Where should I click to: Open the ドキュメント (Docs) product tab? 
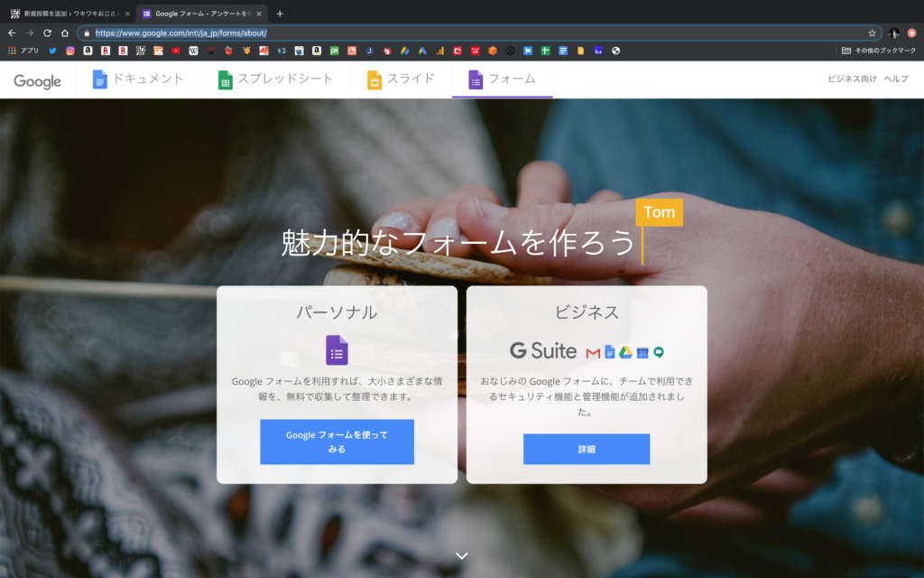(138, 79)
